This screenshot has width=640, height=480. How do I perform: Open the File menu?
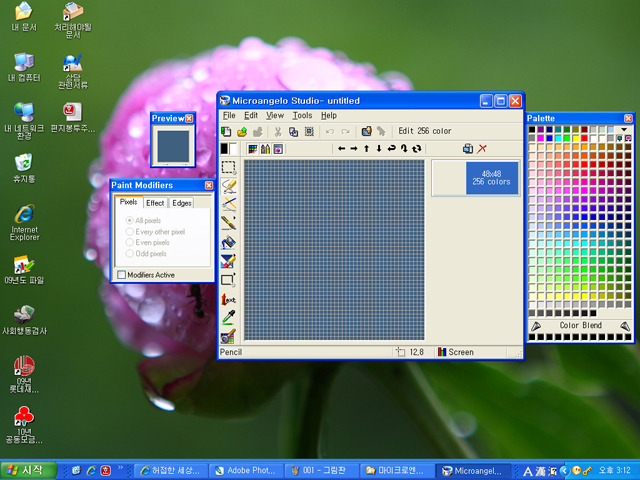coord(229,116)
